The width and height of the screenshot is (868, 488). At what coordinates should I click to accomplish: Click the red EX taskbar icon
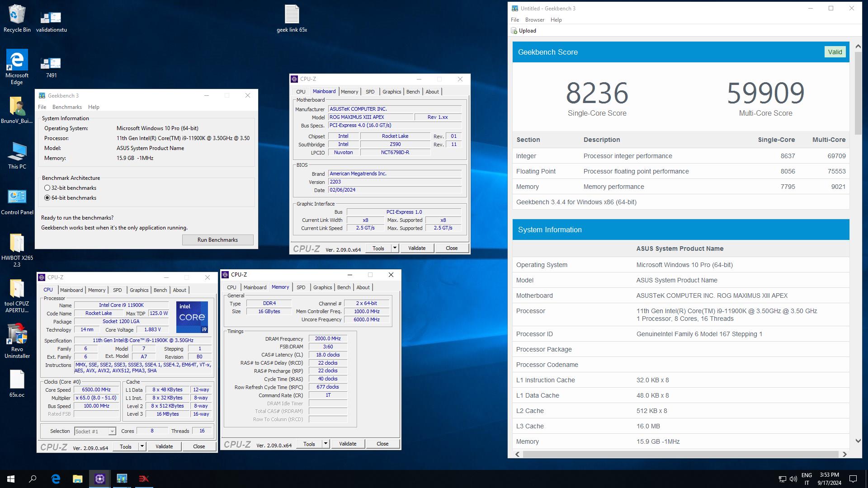pos(144,479)
